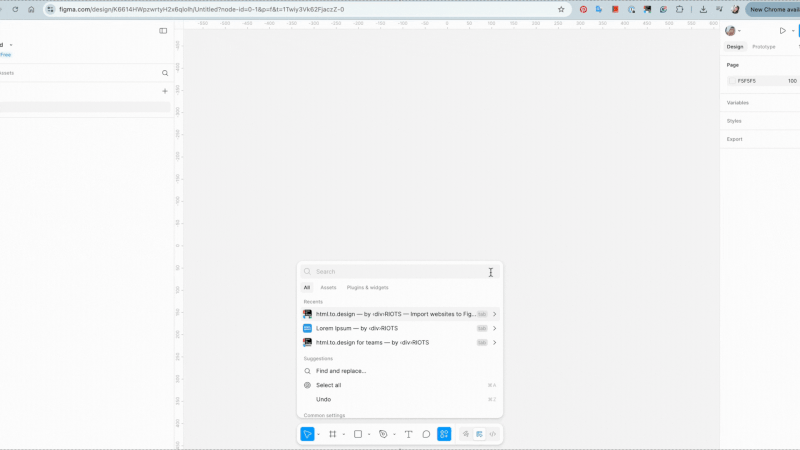
Task: Reload the page
Action: pos(15,9)
